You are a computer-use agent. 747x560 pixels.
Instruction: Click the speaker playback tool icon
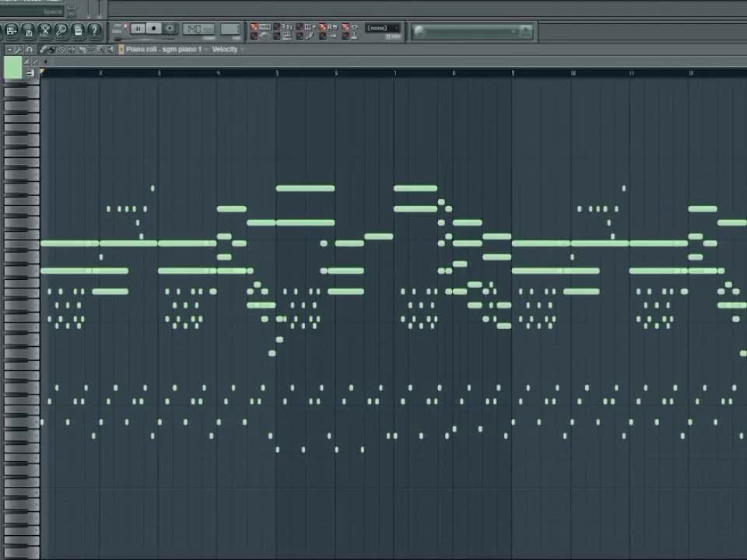[110, 49]
